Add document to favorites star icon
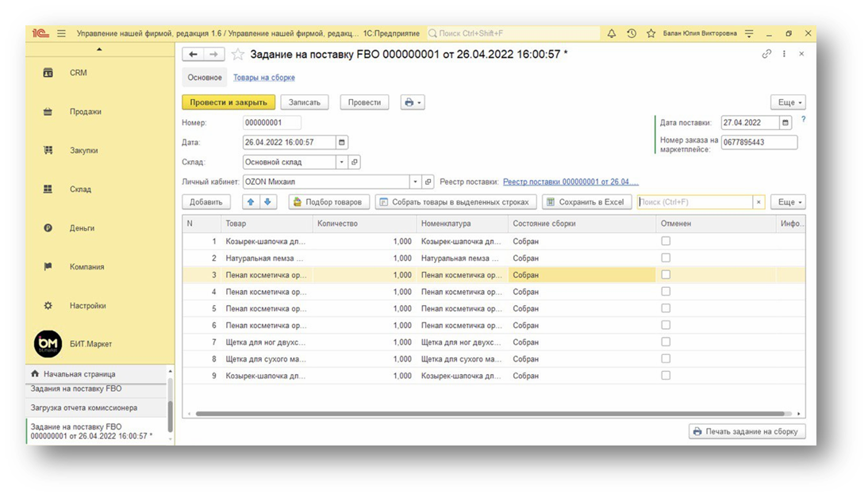Viewport: 868px width, 497px height. pos(238,54)
